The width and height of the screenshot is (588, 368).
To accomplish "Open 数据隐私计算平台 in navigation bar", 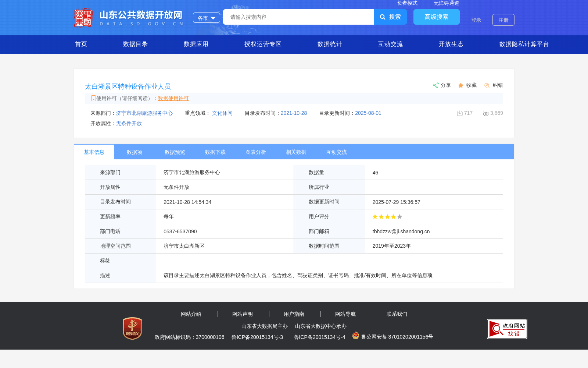I will click(524, 44).
